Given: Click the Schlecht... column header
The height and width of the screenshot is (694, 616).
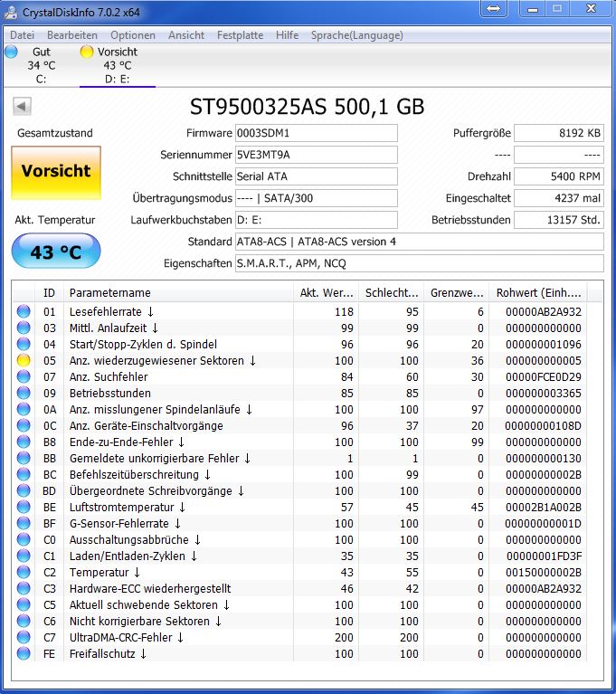Looking at the screenshot, I should [391, 292].
